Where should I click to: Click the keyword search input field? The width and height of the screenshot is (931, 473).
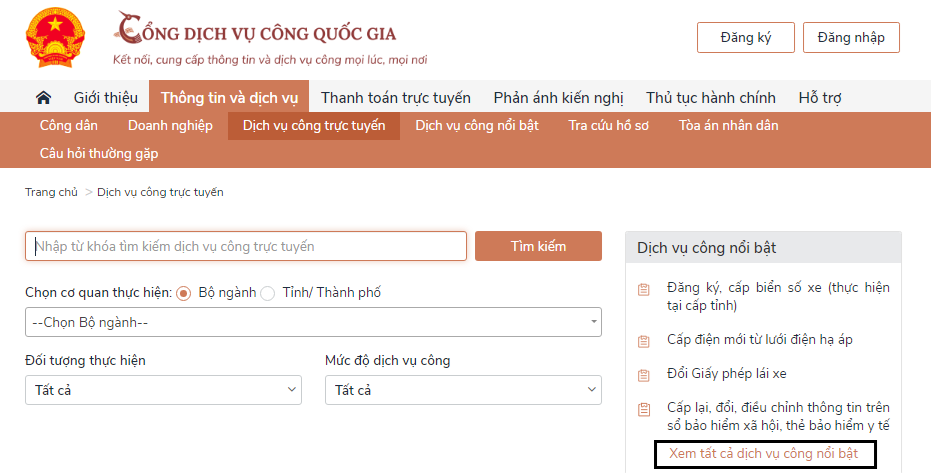[246, 246]
